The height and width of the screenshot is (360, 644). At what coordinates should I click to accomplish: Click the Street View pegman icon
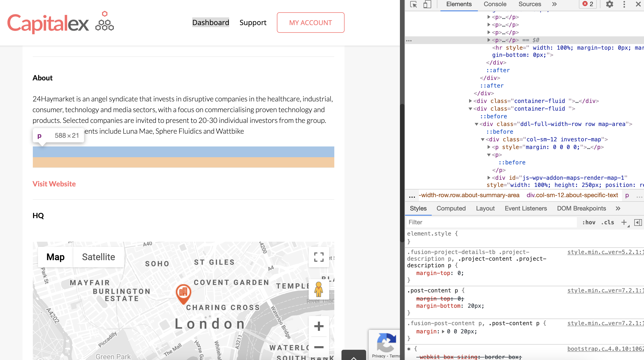point(319,289)
